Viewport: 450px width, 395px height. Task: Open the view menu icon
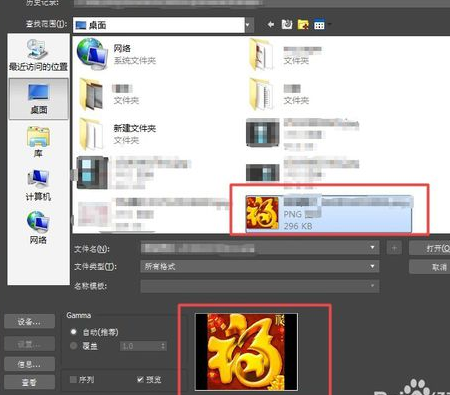tap(319, 25)
